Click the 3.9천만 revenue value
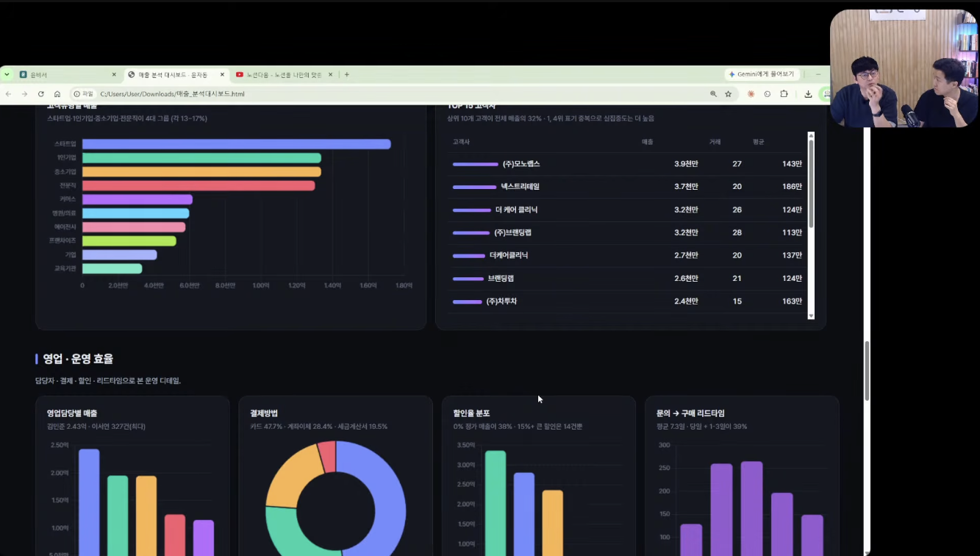This screenshot has width=980, height=556. [x=686, y=164]
